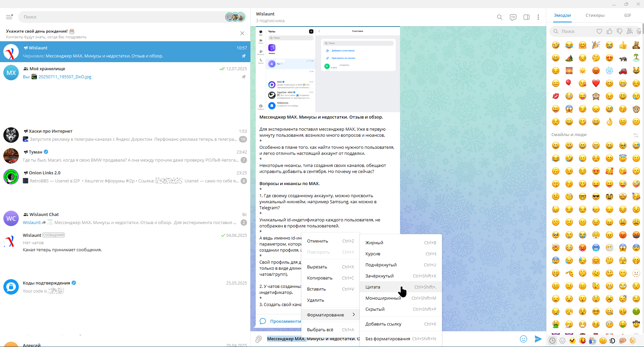Click the paperclip attach file icon
The width and height of the screenshot is (644, 347).
[258, 339]
